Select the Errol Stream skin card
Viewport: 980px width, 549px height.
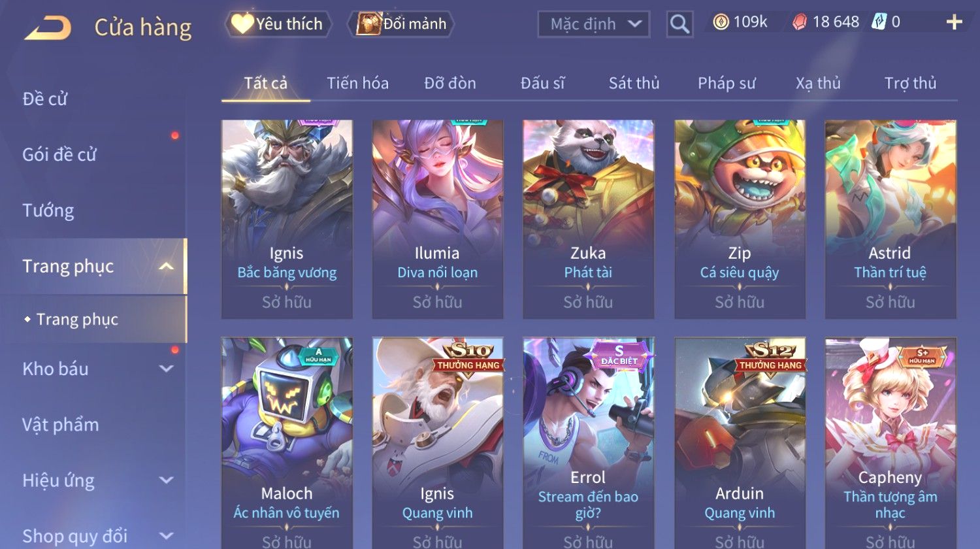(588, 442)
